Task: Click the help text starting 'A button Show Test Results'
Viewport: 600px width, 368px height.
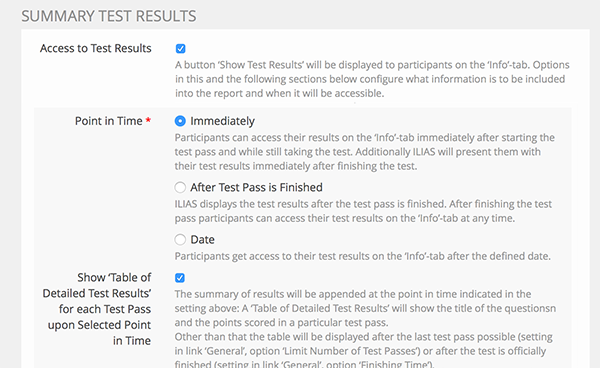Action: (372, 79)
